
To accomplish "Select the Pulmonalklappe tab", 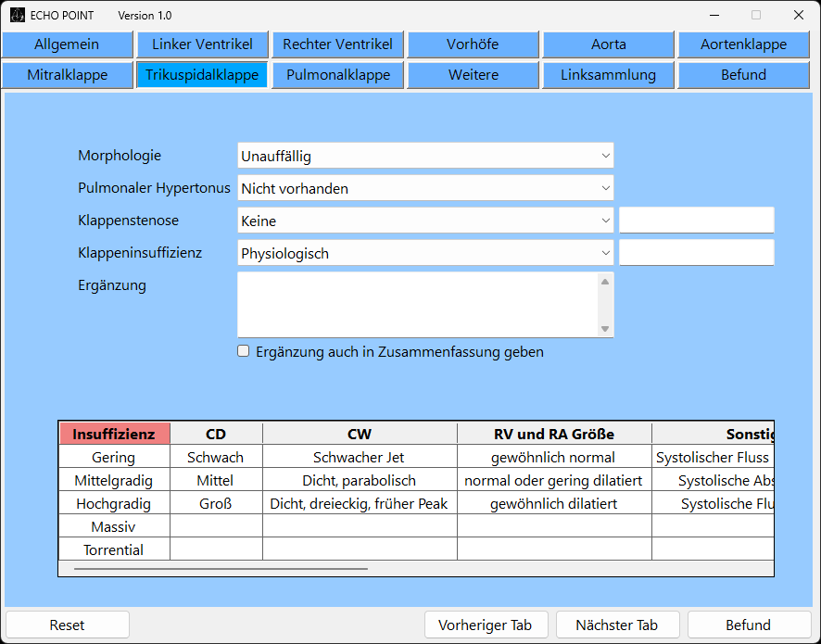I will [x=338, y=75].
